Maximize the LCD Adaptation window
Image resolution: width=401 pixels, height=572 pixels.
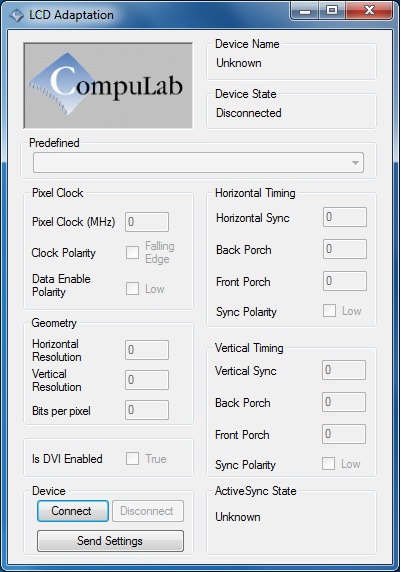[x=332, y=10]
